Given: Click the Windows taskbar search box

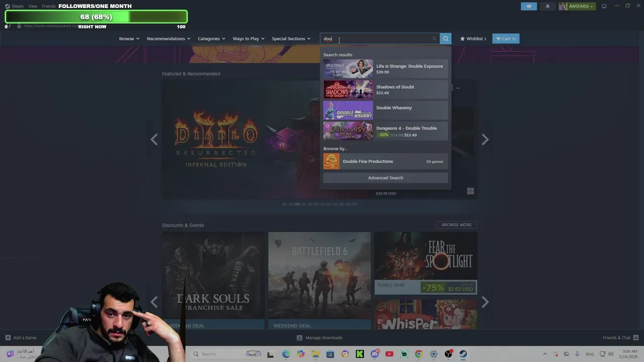Looking at the screenshot, I should pos(227,354).
